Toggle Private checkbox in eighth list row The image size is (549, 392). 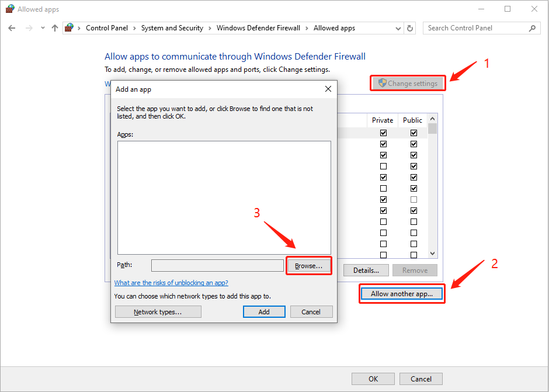383,210
